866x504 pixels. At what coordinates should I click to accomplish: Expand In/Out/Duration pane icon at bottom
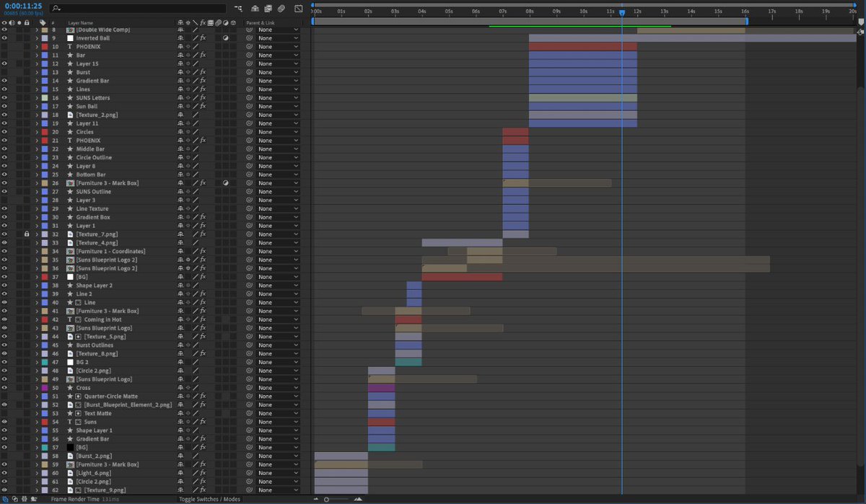pos(23,499)
